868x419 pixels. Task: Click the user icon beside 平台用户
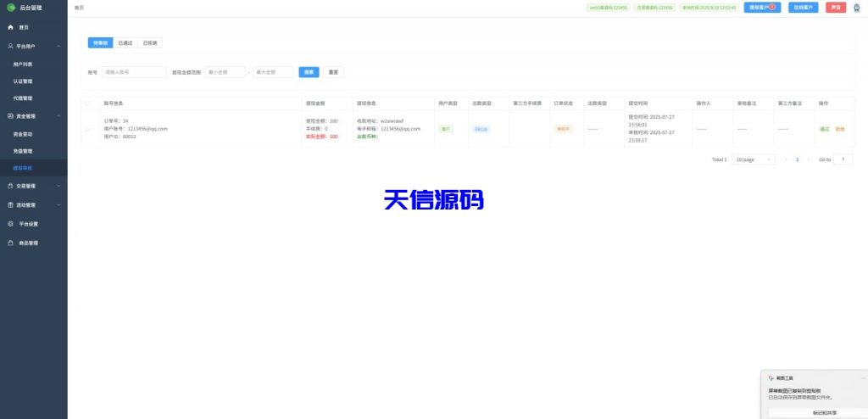(10, 46)
